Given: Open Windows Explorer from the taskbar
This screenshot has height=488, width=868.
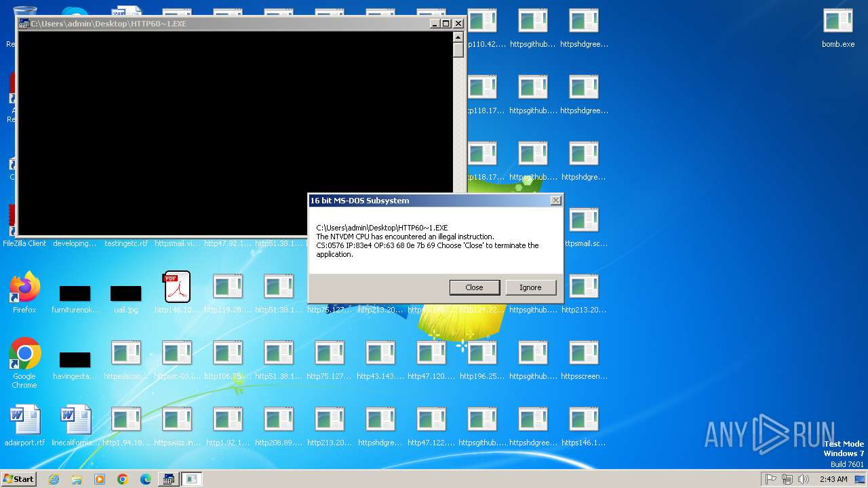Looking at the screenshot, I should pyautogui.click(x=77, y=479).
